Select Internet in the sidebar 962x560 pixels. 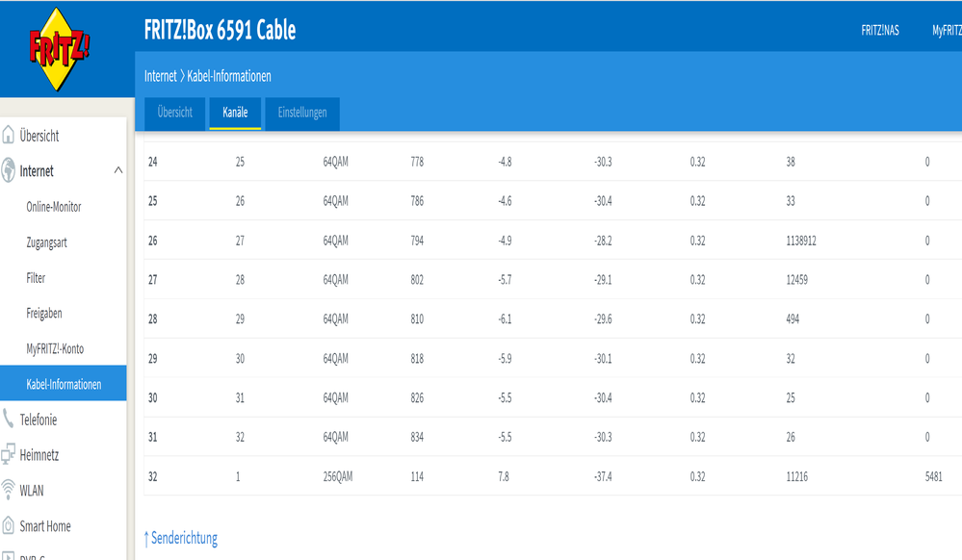[x=37, y=171]
